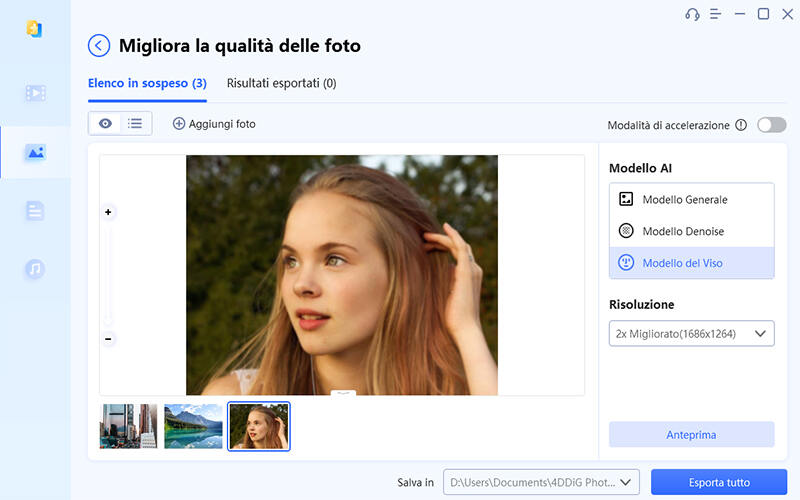Click the Anteprima button

click(x=691, y=435)
